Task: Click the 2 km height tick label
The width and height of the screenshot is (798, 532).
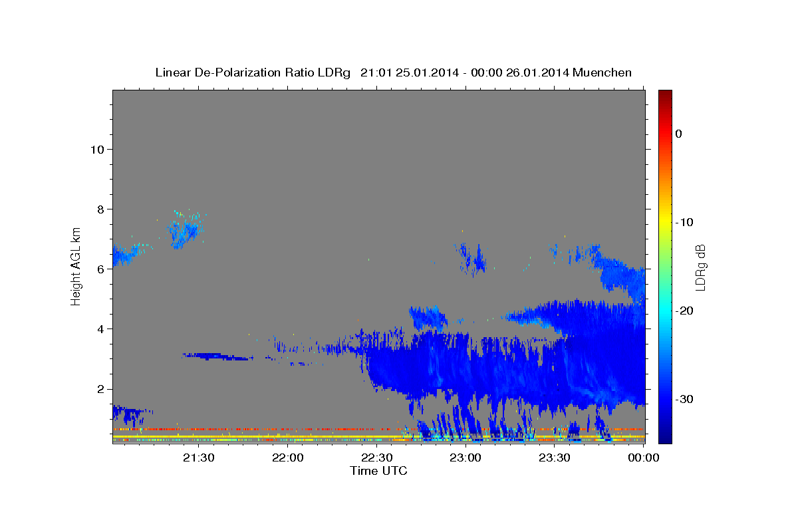Action: pyautogui.click(x=101, y=388)
